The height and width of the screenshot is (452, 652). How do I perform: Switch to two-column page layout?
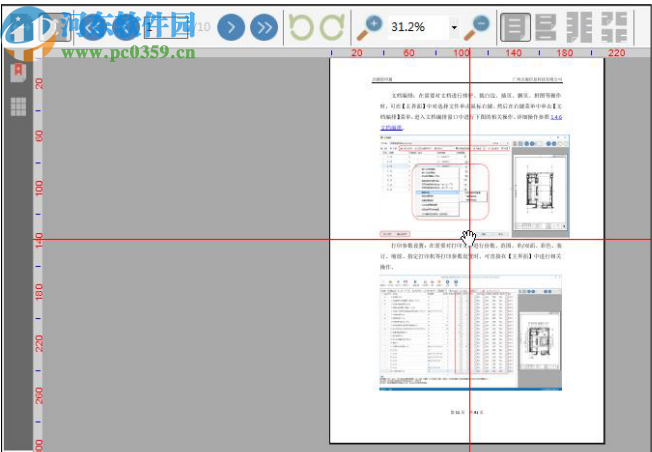click(579, 27)
